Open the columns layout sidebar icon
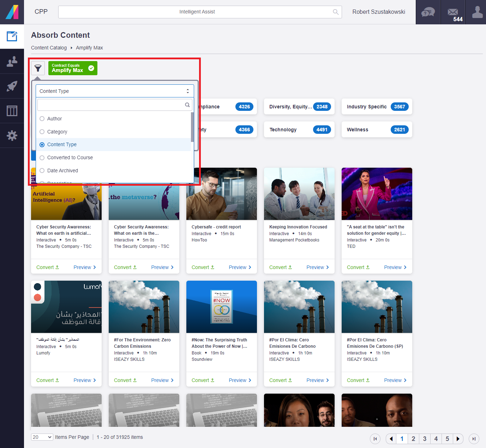 12,111
